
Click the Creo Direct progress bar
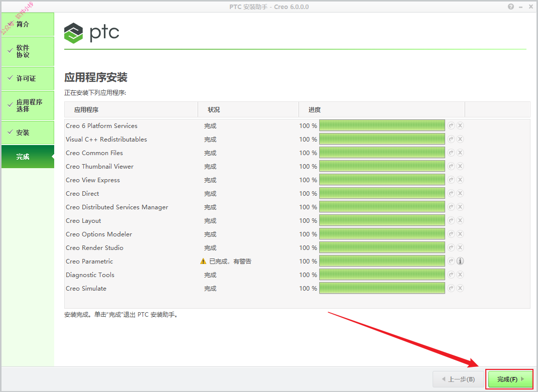[x=382, y=193]
